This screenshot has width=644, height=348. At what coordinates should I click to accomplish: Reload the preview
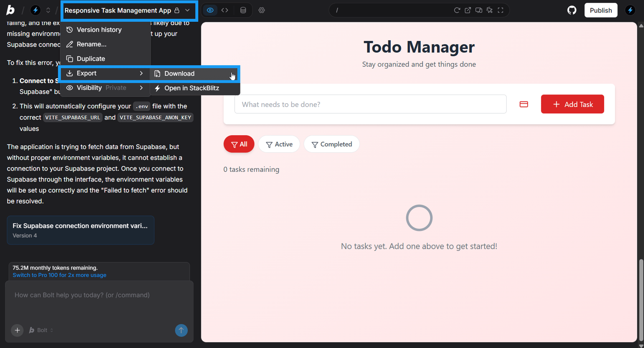tap(457, 10)
